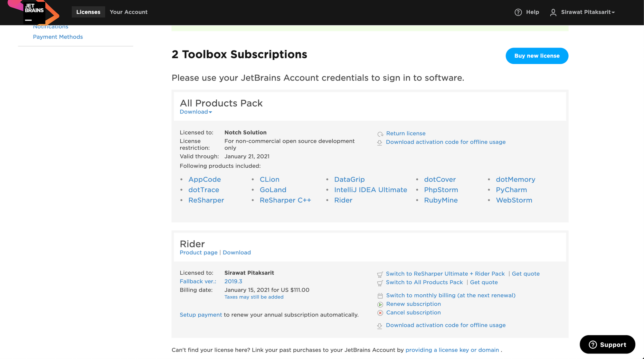Screen dimensions: 644x359
Task: Click Payment Methods menu item
Action: 58,37
